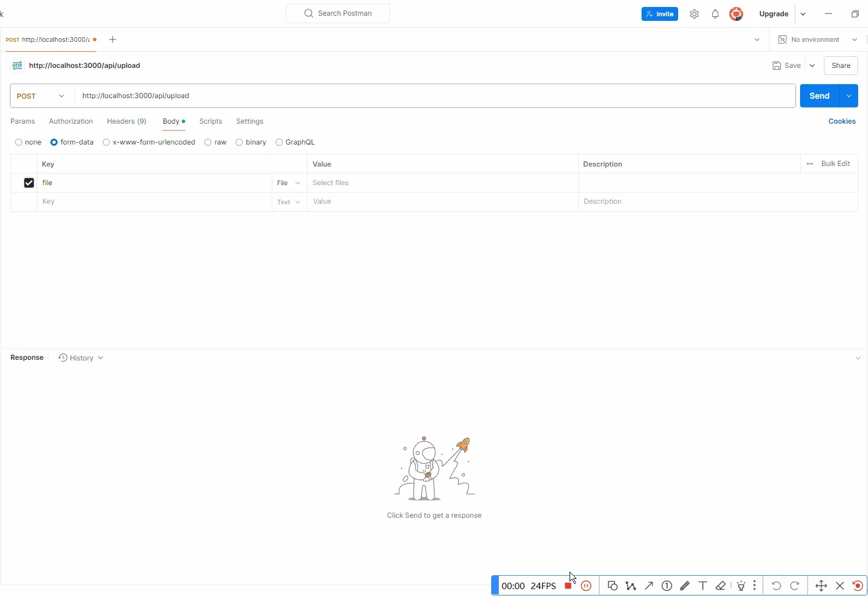Screen dimensions: 868x599
Task: Select the polyline drawing tool
Action: pyautogui.click(x=631, y=586)
